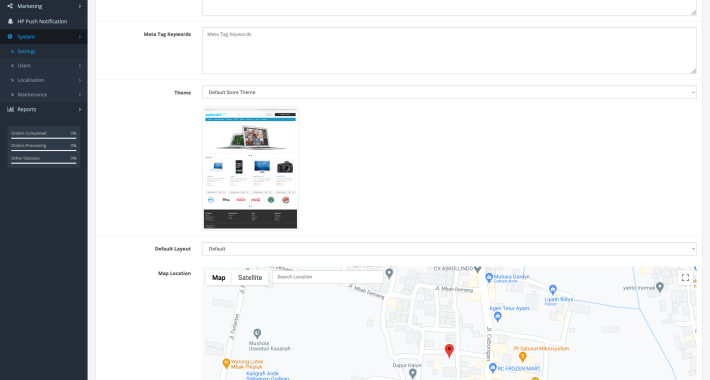710x380 pixels.
Task: Switch map to Map view
Action: click(x=219, y=278)
